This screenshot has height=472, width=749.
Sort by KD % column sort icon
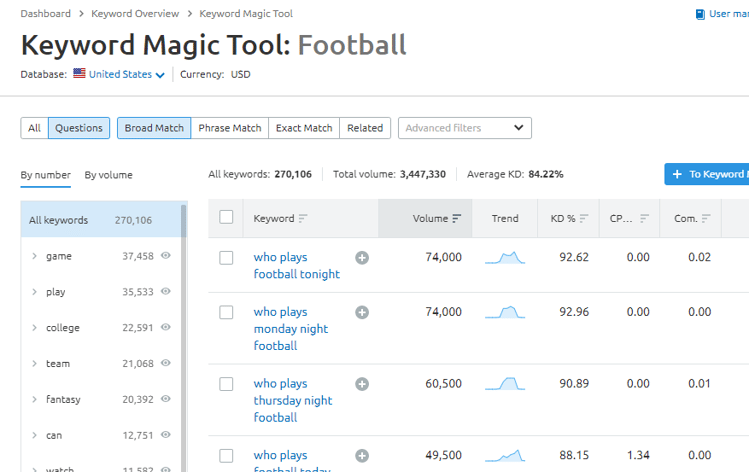[584, 218]
